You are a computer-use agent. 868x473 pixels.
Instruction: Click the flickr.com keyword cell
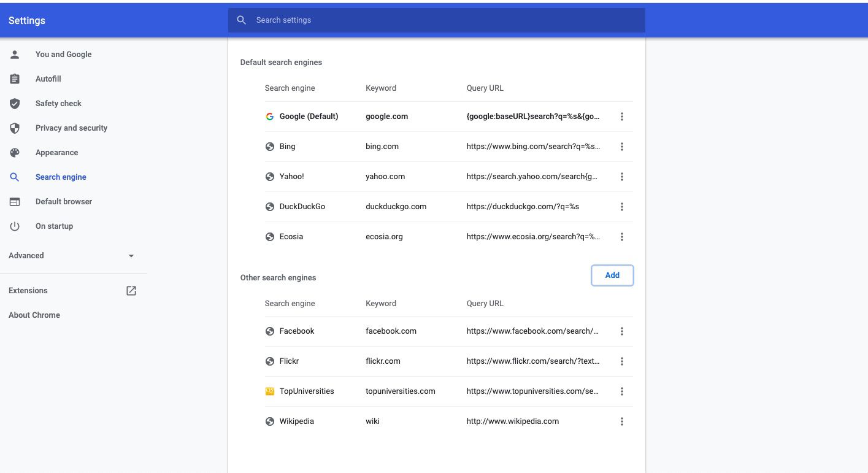[383, 361]
